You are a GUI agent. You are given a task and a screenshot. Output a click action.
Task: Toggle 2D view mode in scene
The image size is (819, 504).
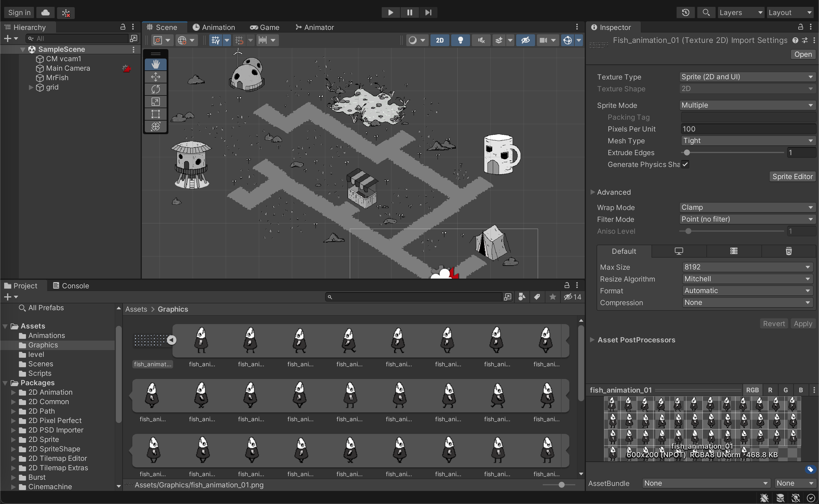coord(440,40)
